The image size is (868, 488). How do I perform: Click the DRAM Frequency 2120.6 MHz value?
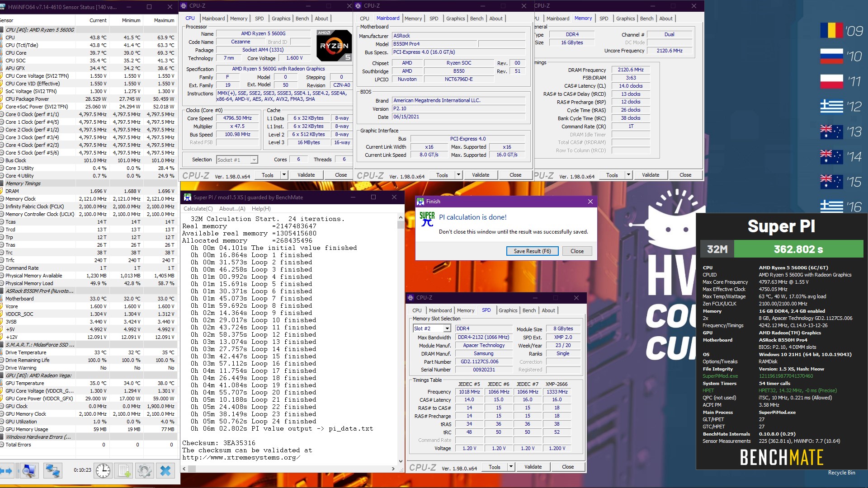tap(630, 70)
